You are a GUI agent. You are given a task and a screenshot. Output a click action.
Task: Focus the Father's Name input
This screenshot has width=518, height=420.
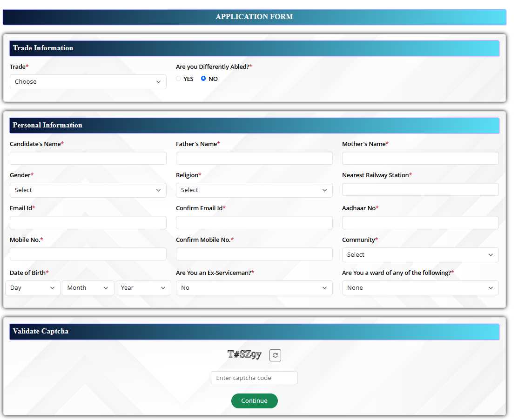tap(254, 158)
